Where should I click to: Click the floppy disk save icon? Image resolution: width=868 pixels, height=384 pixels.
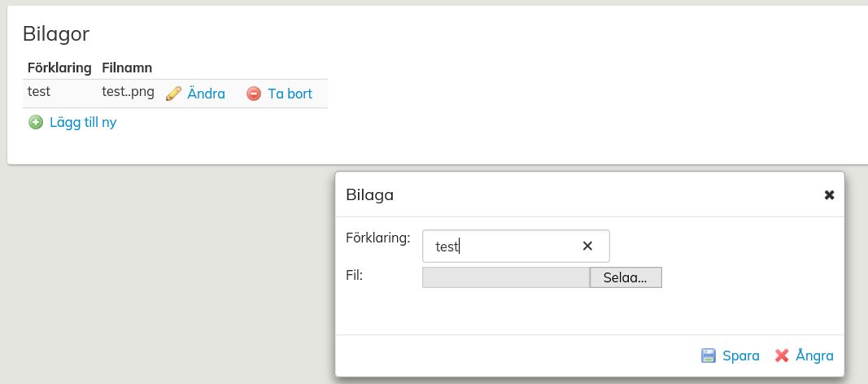(709, 356)
